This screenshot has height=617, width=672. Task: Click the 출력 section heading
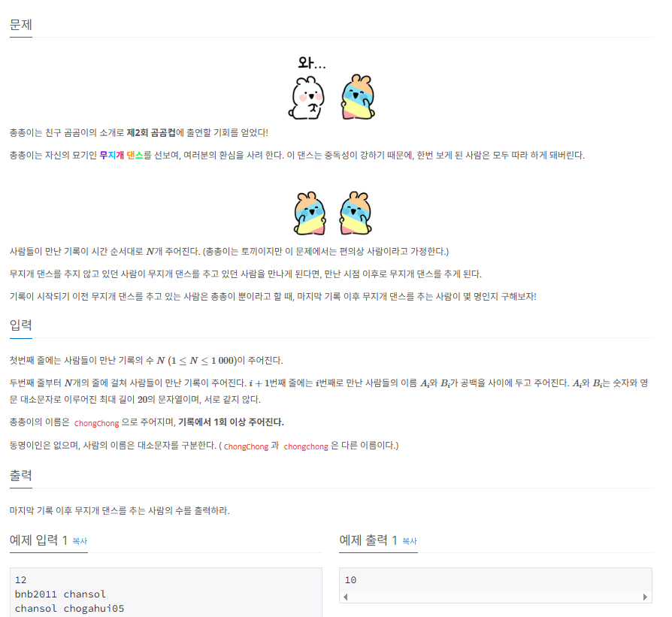coord(21,475)
